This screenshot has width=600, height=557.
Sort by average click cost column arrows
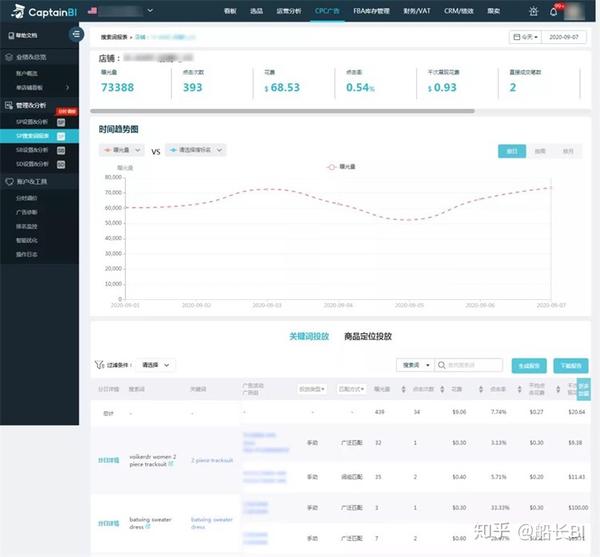[558, 389]
